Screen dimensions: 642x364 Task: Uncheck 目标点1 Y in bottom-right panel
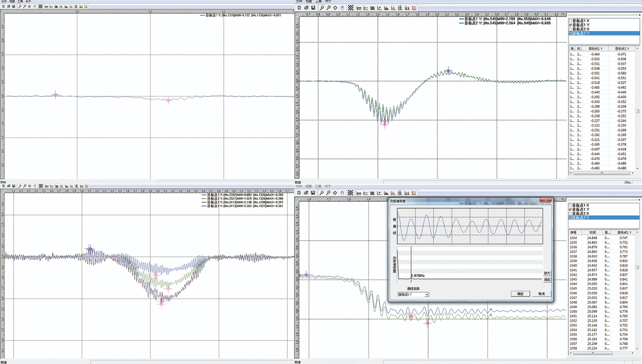point(570,209)
